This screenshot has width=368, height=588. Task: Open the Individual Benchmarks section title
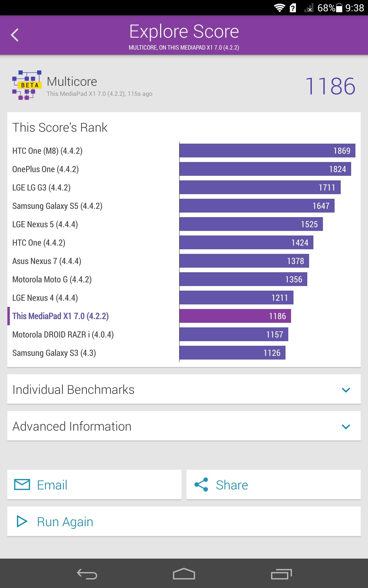point(73,390)
